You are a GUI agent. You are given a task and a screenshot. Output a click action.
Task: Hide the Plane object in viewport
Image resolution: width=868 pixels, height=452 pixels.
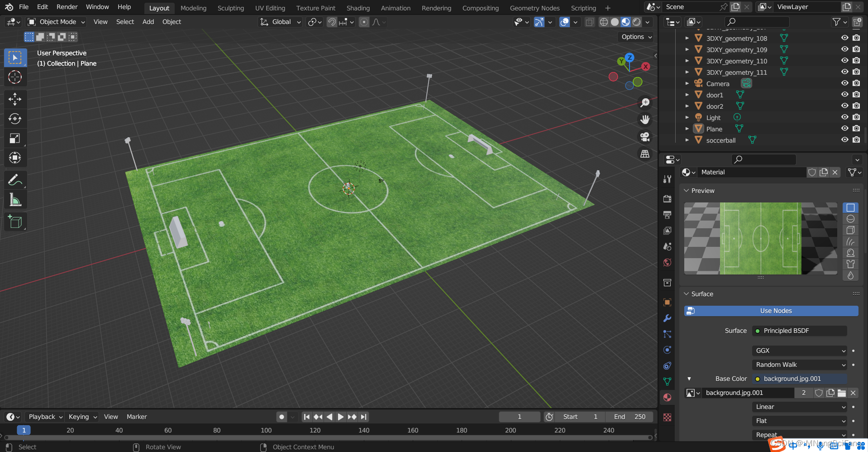844,129
